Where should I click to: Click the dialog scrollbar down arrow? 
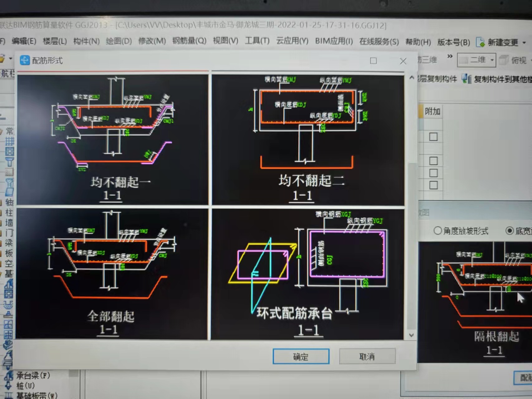pos(412,335)
